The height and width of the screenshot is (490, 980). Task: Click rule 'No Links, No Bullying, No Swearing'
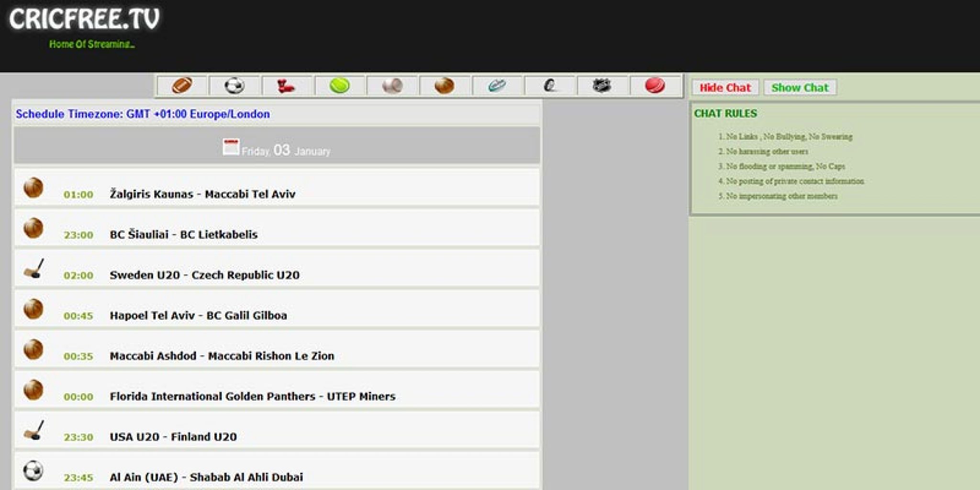click(789, 137)
